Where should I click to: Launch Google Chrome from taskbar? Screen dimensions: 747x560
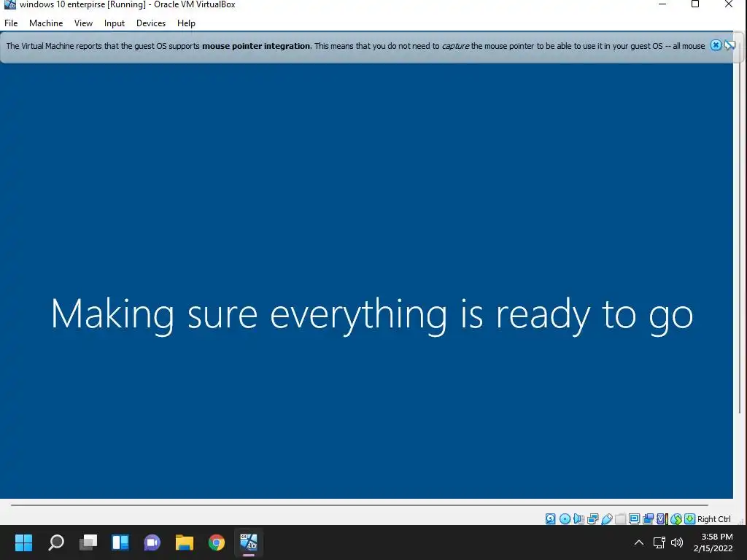pos(217,542)
